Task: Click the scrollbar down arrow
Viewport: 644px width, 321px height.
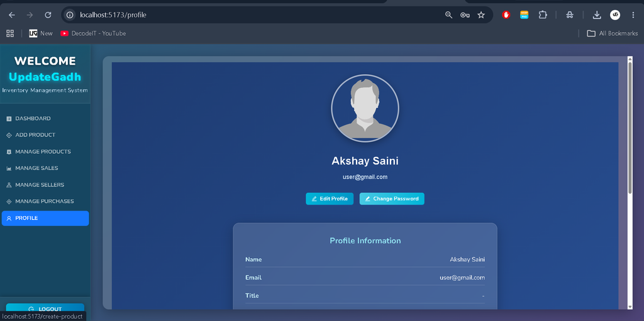Action: [x=630, y=307]
